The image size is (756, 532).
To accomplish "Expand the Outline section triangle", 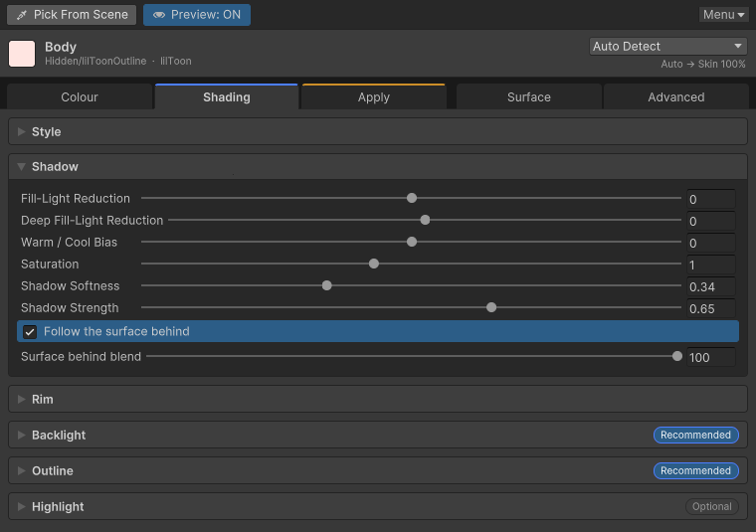I will point(21,470).
